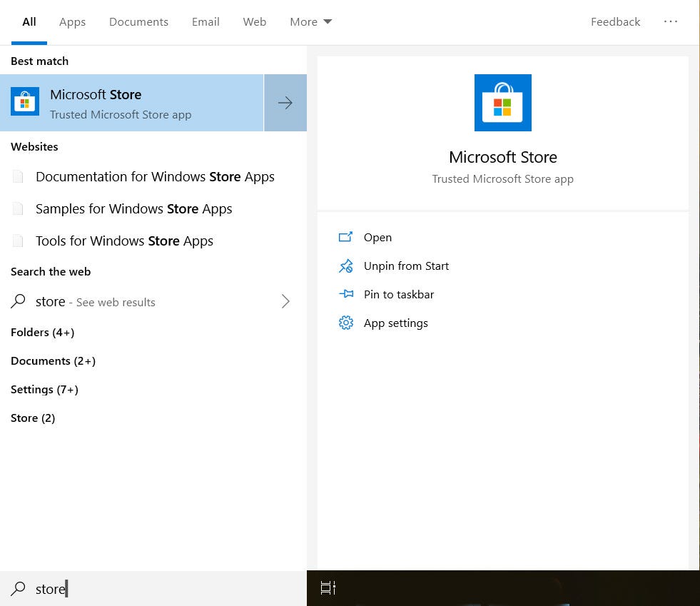Click Open in the preview pane
The height and width of the screenshot is (606, 700).
coord(377,237)
